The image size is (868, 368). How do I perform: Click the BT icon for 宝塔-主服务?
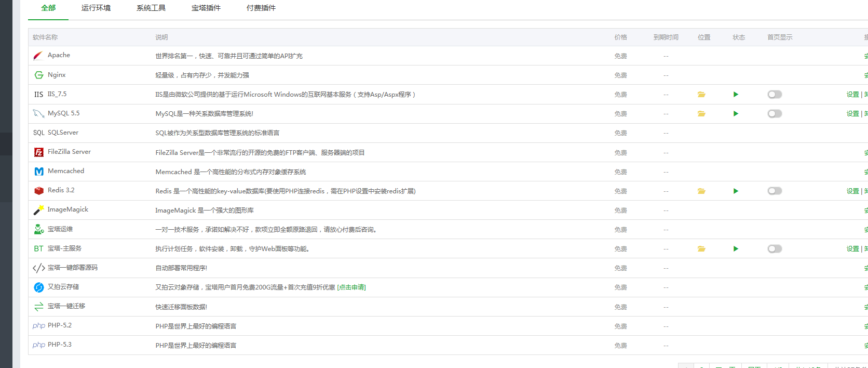[38, 248]
